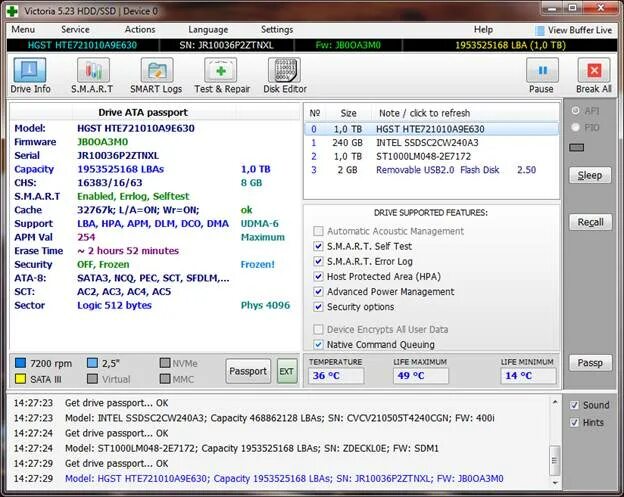Image resolution: width=624 pixels, height=497 pixels.
Task: Toggle Security options checkbox
Action: point(318,306)
